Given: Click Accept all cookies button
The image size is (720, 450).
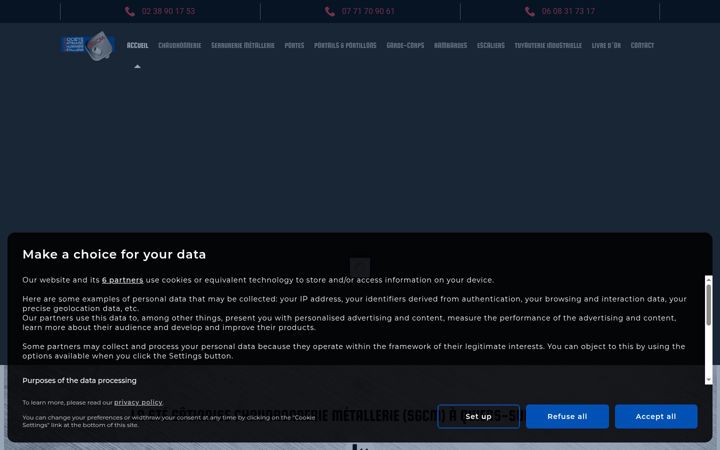Looking at the screenshot, I should point(656,416).
